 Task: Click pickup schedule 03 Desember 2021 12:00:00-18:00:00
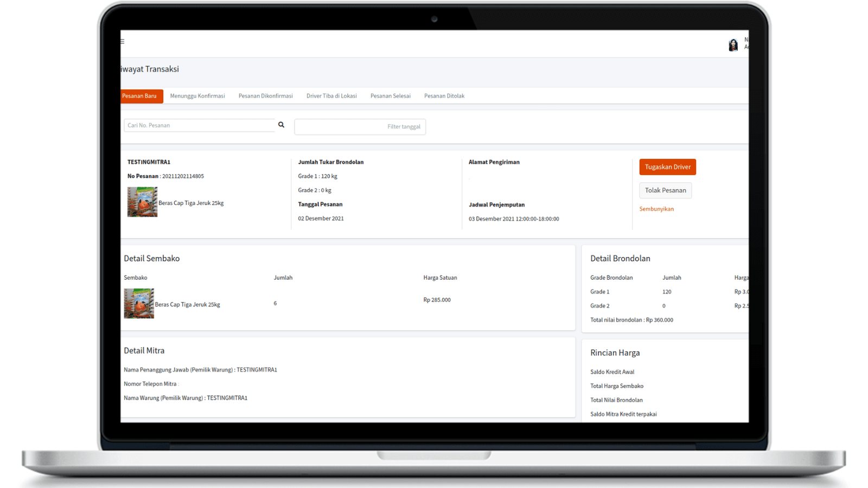[x=514, y=219]
